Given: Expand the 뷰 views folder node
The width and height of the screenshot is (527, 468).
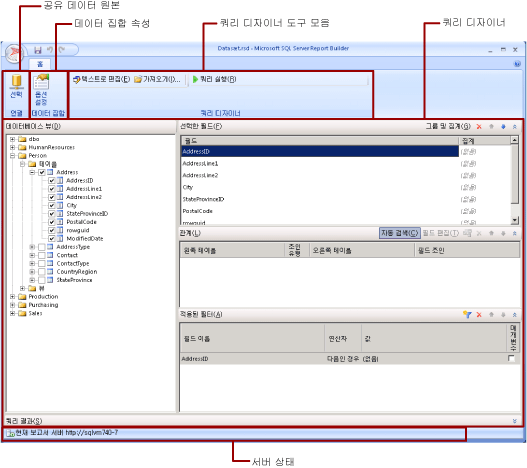Looking at the screenshot, I should pyautogui.click(x=23, y=288).
